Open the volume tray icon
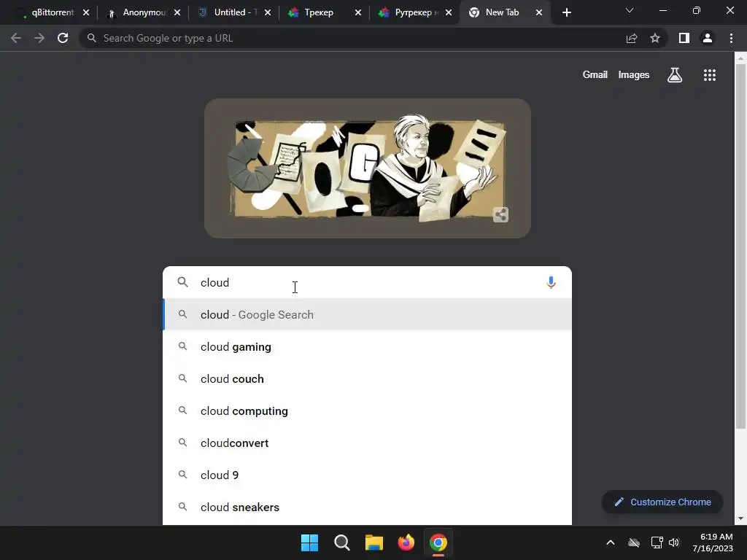Image resolution: width=747 pixels, height=560 pixels. (674, 542)
